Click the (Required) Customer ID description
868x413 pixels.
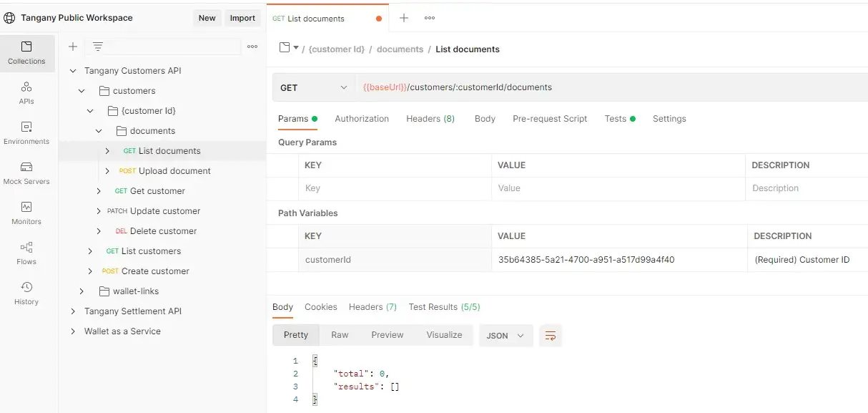coord(802,260)
